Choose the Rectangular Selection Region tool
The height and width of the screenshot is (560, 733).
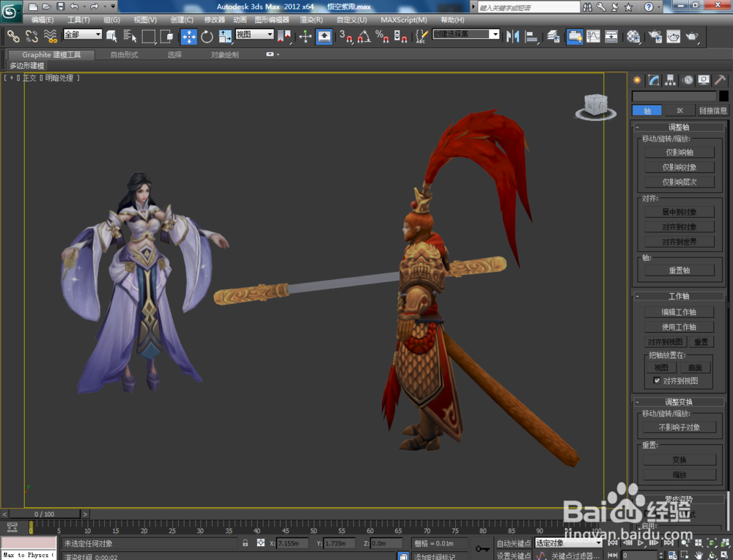pos(148,36)
